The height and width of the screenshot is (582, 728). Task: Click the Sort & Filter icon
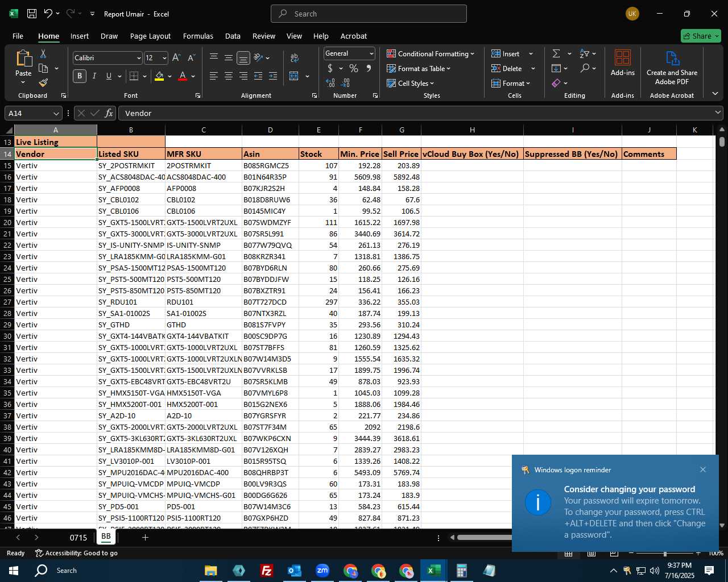point(584,53)
